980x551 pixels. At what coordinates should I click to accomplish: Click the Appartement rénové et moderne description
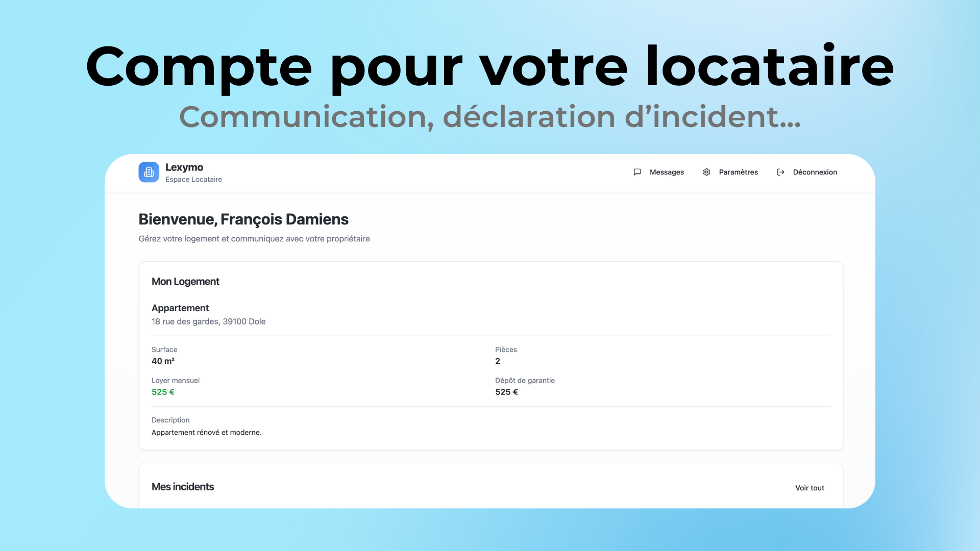(206, 433)
